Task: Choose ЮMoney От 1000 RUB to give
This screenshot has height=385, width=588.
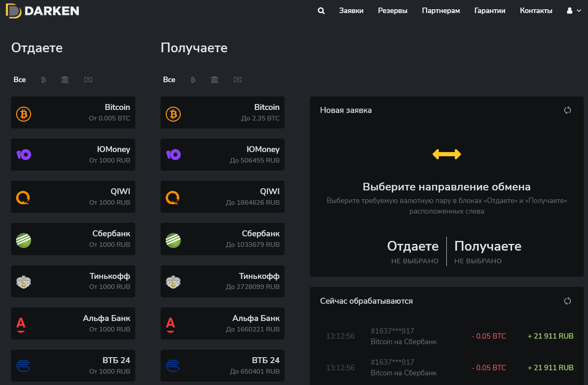Action: 73,155
